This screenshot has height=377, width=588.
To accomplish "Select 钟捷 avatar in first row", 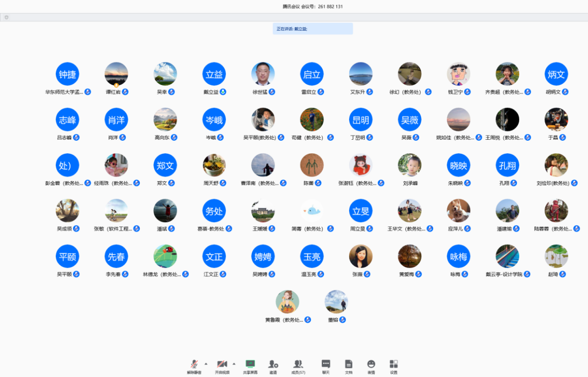I will pyautogui.click(x=67, y=74).
